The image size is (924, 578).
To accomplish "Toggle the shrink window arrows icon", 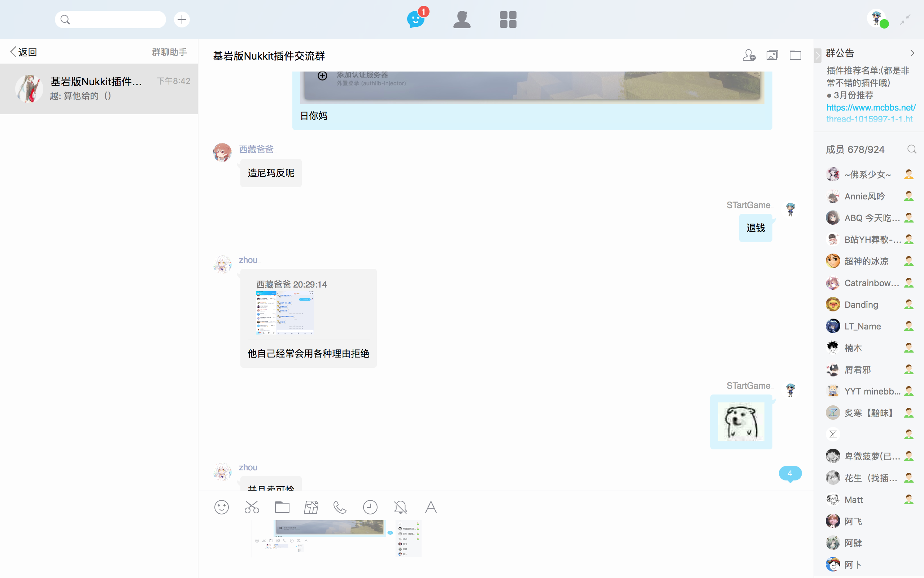I will point(905,19).
